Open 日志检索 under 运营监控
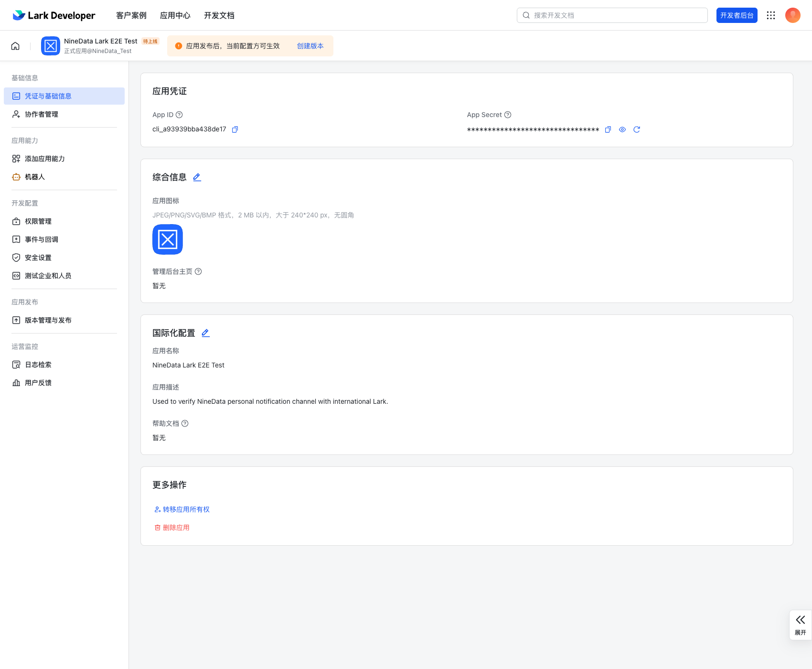The image size is (812, 669). click(x=38, y=364)
